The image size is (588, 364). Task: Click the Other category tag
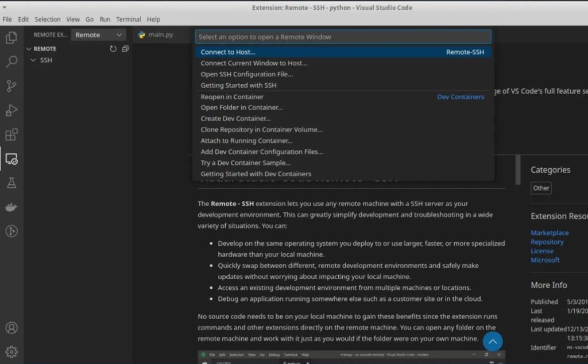[541, 188]
